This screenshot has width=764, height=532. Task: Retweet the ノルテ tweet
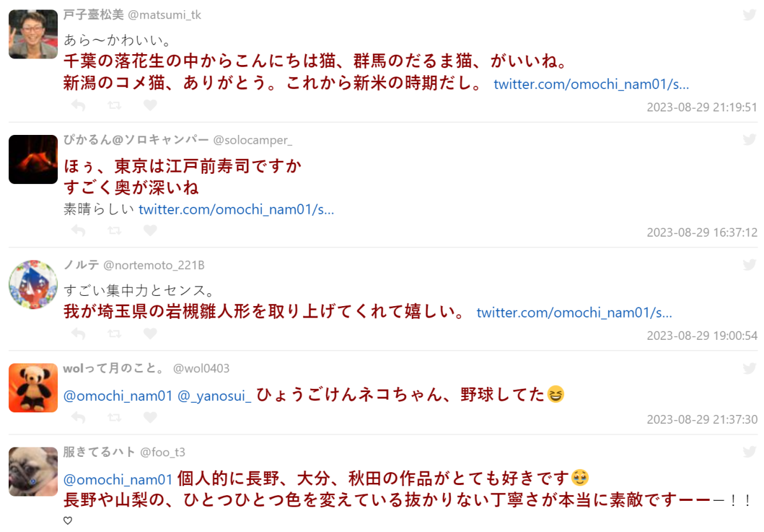(115, 333)
